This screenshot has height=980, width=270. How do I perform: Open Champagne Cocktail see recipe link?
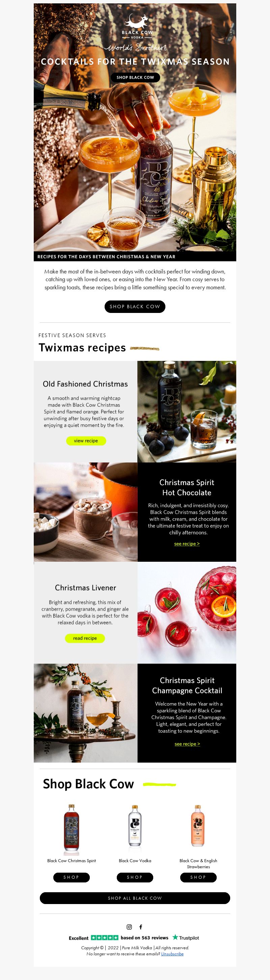187,744
